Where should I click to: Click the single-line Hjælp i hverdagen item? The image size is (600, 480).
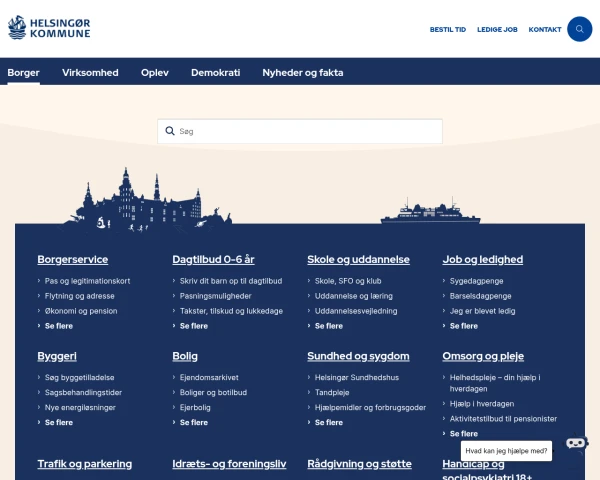[x=482, y=404]
